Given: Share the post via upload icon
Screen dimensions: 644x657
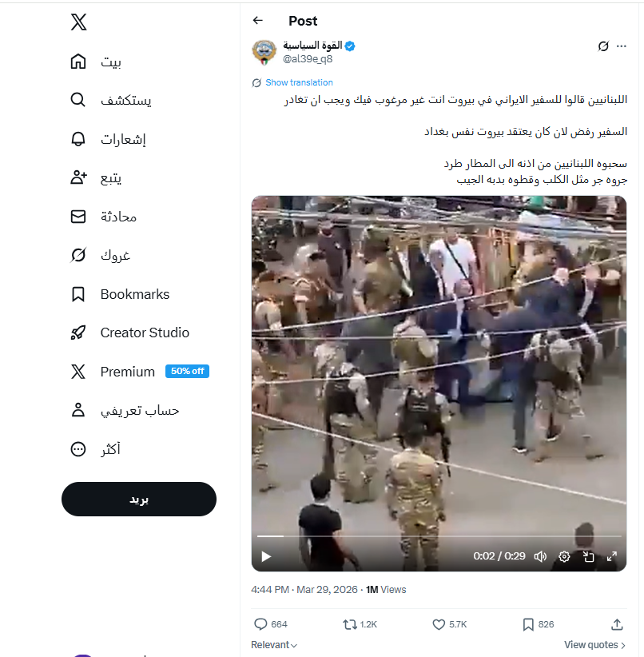Looking at the screenshot, I should pyautogui.click(x=617, y=624).
